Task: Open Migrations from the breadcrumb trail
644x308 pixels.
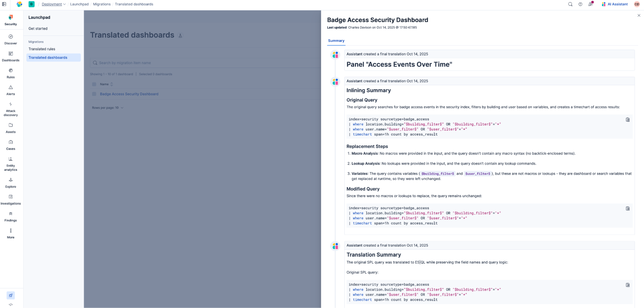Action: coord(102,4)
